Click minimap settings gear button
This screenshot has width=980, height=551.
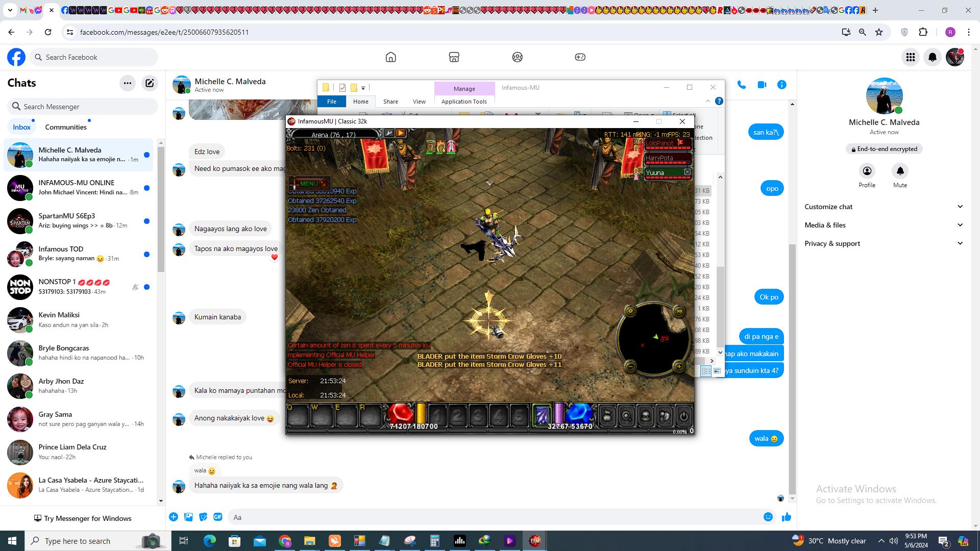click(630, 311)
